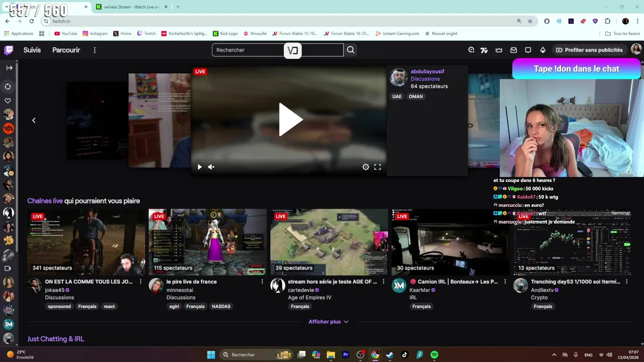This screenshot has height=362, width=644.
Task: Switch to Suivis tab
Action: [32, 50]
